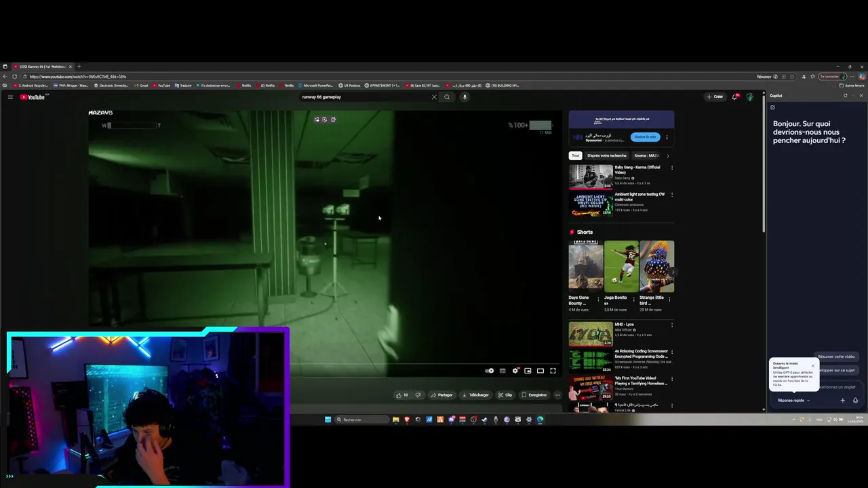Go to the YouTube home logo

click(32, 97)
